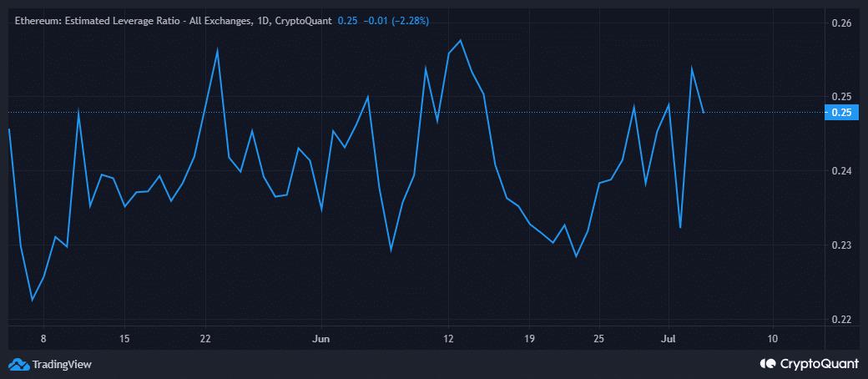Open the TradingView link text

[x=62, y=365]
